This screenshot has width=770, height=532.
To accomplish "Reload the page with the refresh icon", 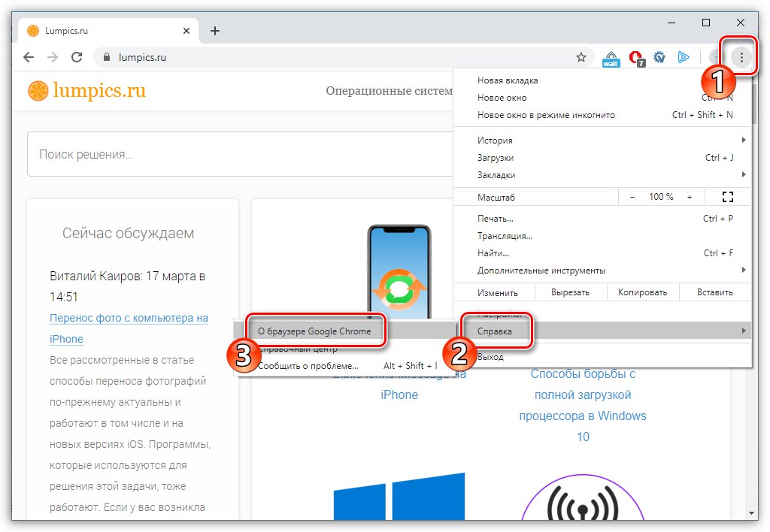I will coord(77,57).
